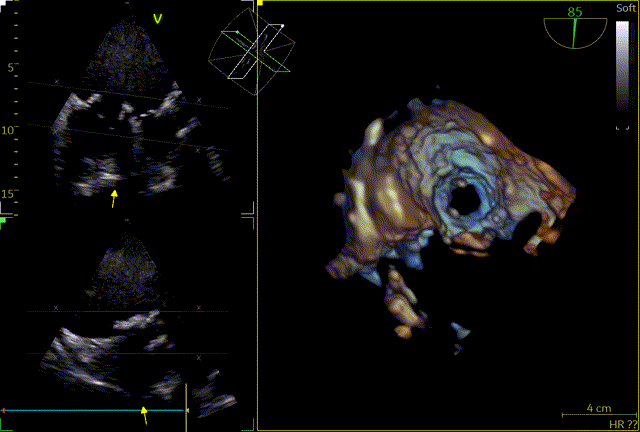Click the yellow arrow in the upper 2D view
The height and width of the screenshot is (432, 640).
114,199
